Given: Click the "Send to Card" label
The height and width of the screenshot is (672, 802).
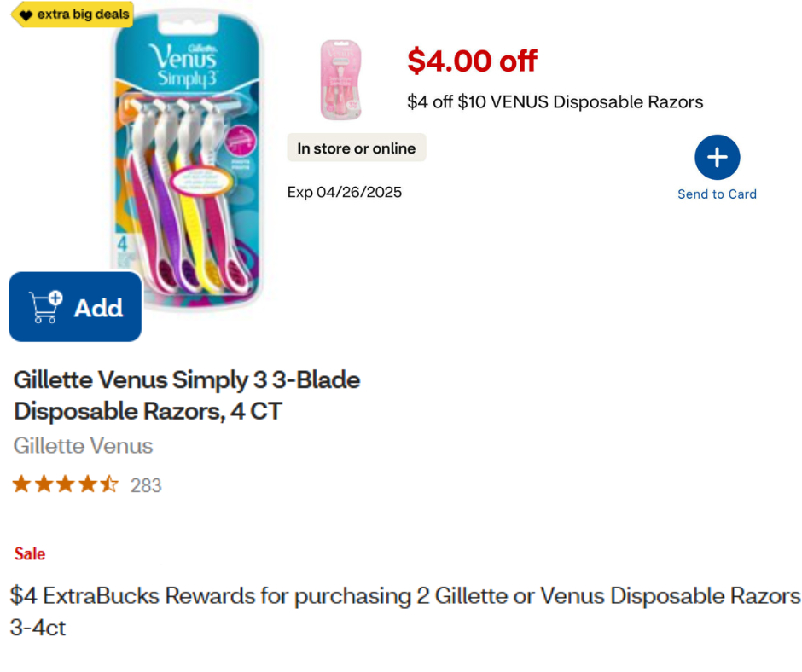Looking at the screenshot, I should tap(717, 194).
